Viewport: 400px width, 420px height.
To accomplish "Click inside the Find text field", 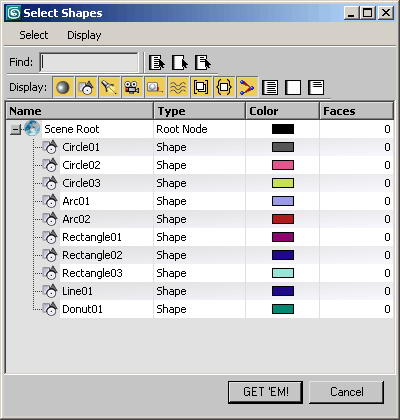I will (89, 62).
